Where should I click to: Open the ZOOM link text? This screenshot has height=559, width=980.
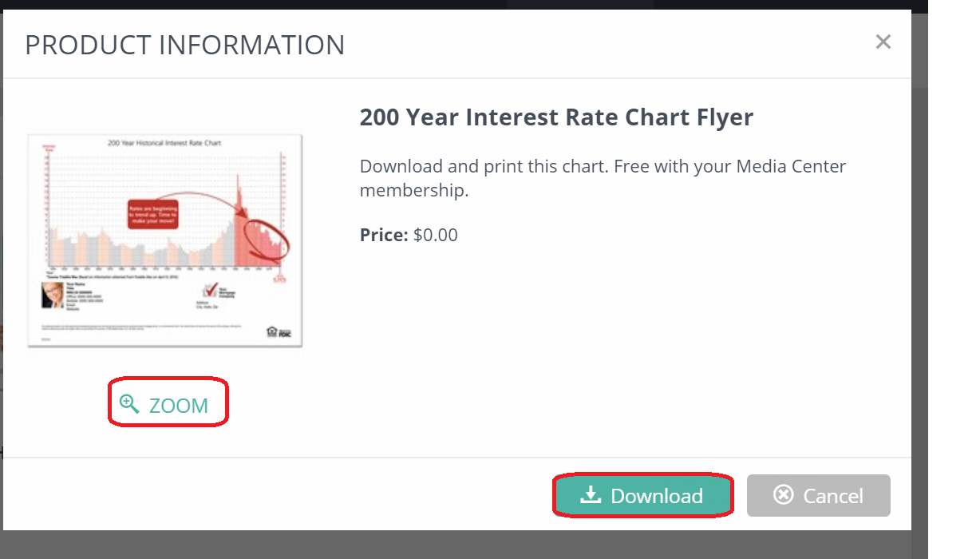(178, 406)
